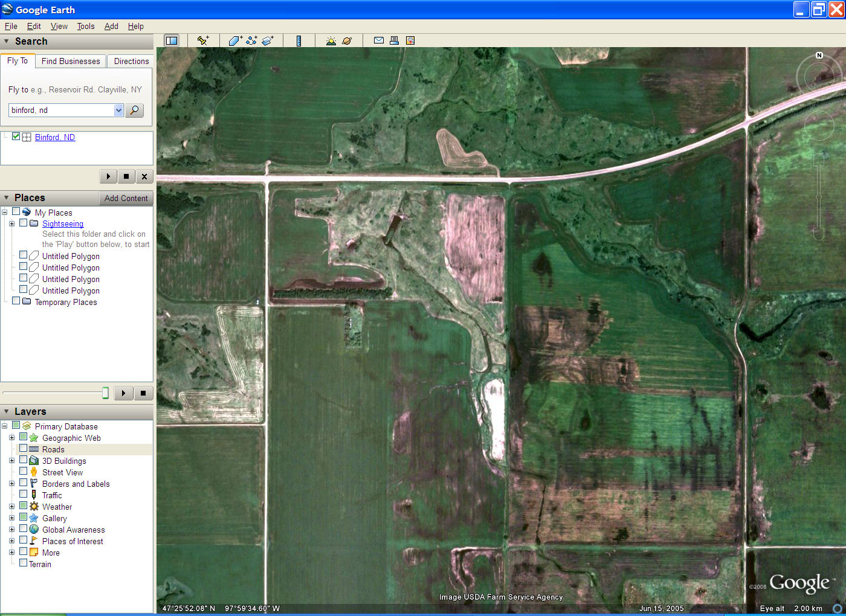Expand the 3D Buildings layer node
846x616 pixels.
click(x=11, y=461)
